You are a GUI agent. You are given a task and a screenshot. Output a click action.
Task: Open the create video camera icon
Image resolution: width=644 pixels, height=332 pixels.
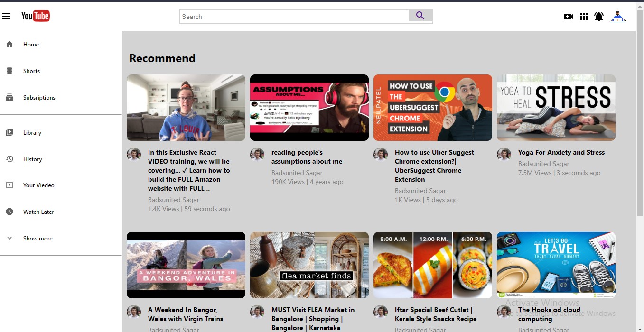(x=569, y=17)
